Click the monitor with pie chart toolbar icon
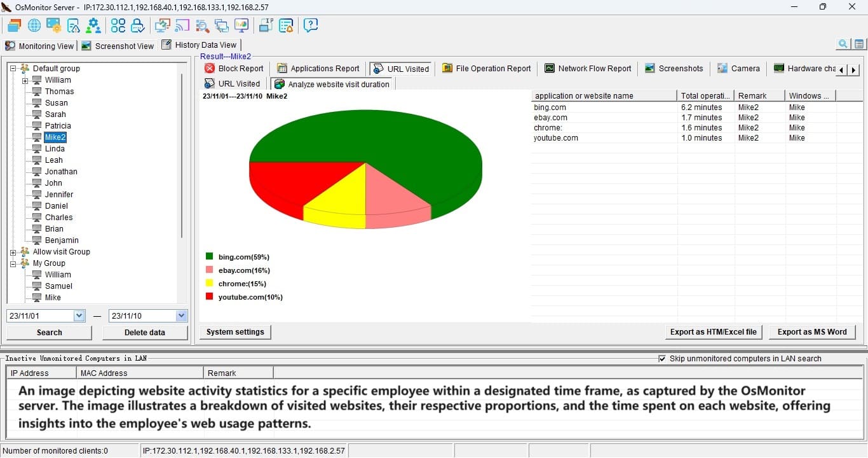Viewport: 868px width, 458px height. pyautogui.click(x=241, y=25)
